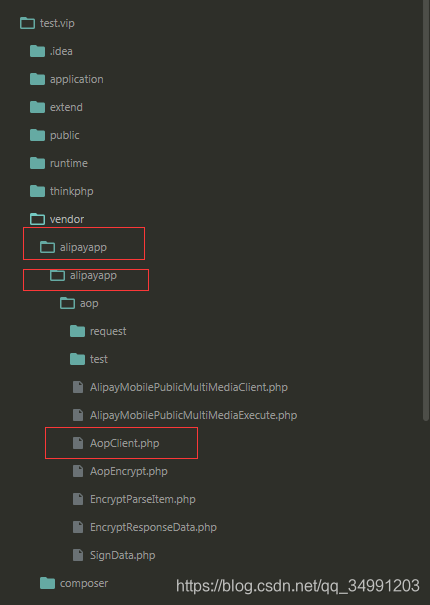
Task: Open the composer folder label
Action: coord(84,583)
